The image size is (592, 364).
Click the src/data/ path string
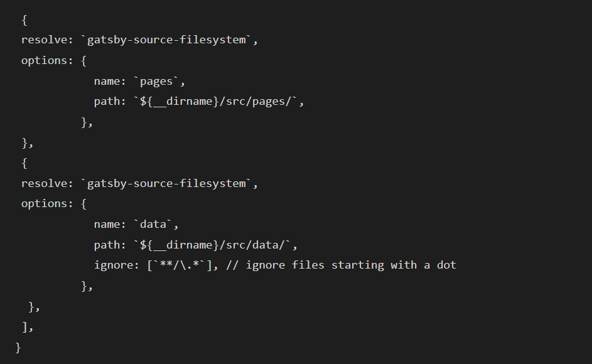[213, 245]
